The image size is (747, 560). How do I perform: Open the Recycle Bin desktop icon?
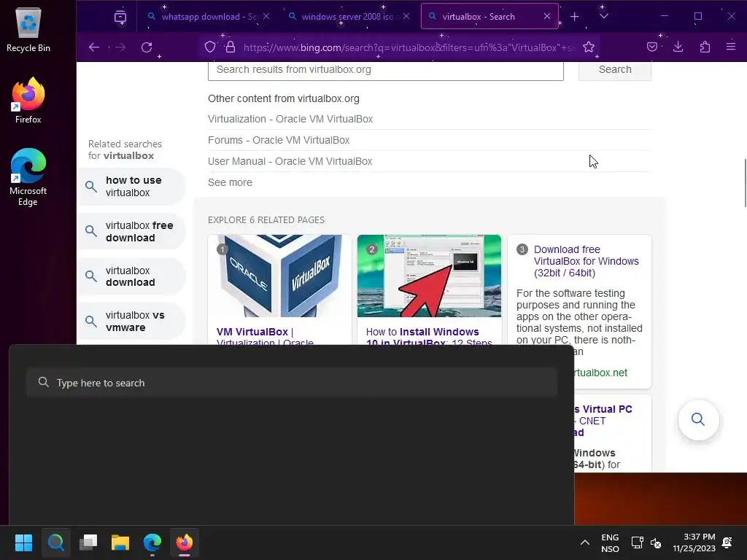28,30
